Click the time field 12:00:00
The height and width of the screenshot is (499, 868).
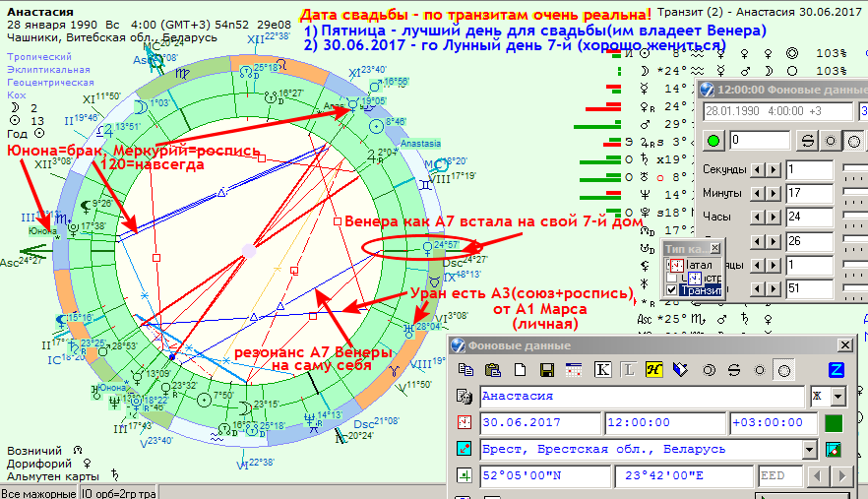coord(665,423)
